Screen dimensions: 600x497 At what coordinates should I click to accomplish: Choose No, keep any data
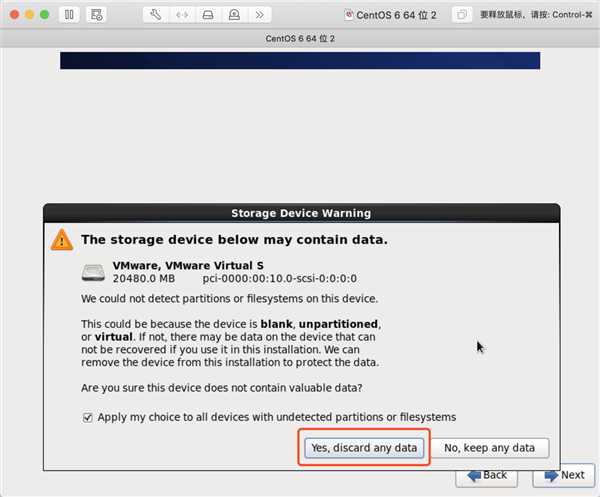490,448
